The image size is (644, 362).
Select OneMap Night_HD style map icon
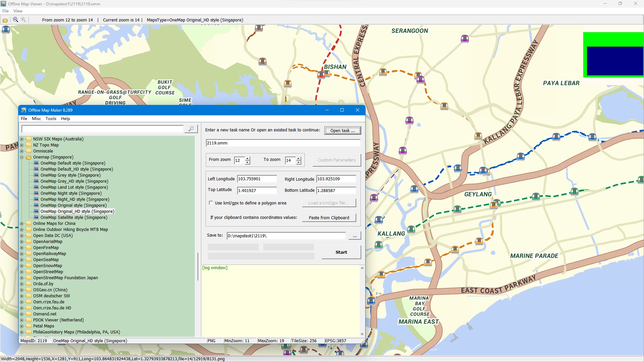coord(37,199)
